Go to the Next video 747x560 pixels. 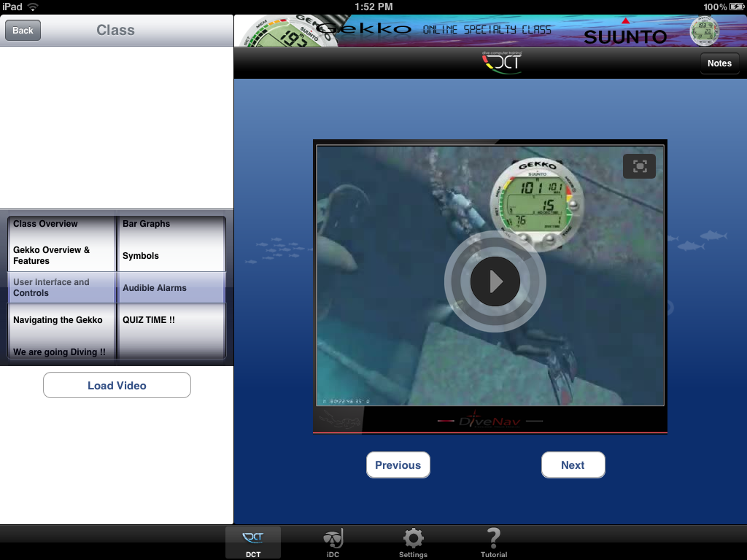pos(573,464)
